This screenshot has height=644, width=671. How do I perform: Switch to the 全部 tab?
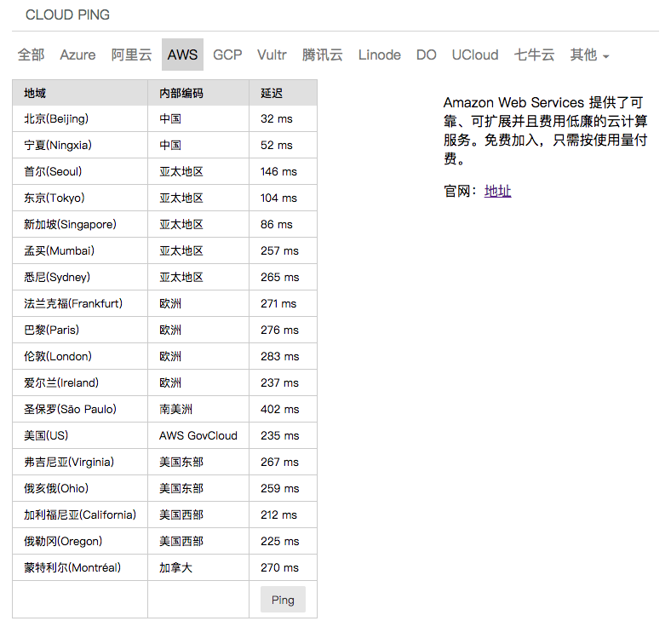31,55
